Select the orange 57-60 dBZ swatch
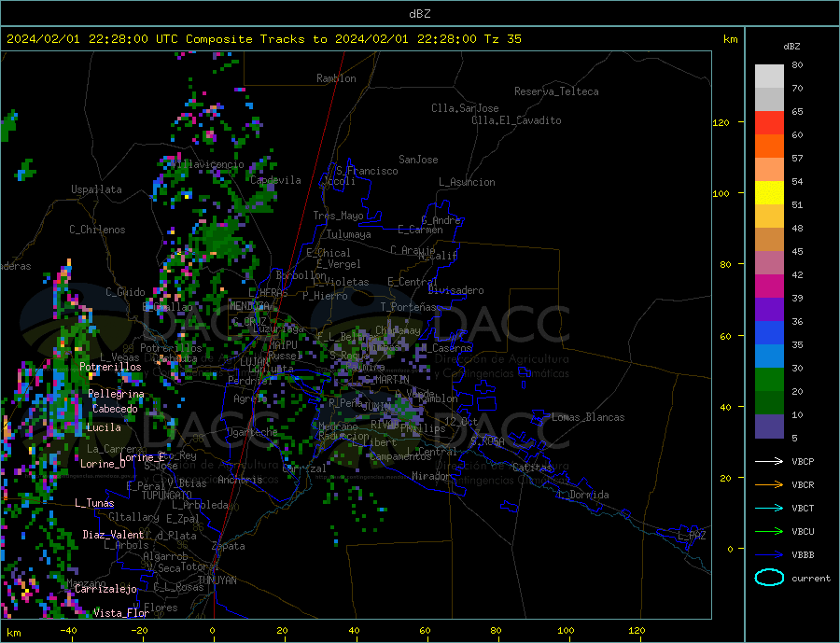840x643 pixels. point(769,147)
